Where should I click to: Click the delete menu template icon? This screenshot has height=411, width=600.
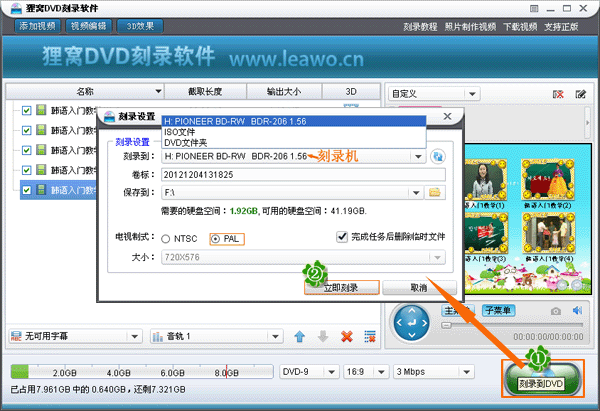(x=558, y=94)
